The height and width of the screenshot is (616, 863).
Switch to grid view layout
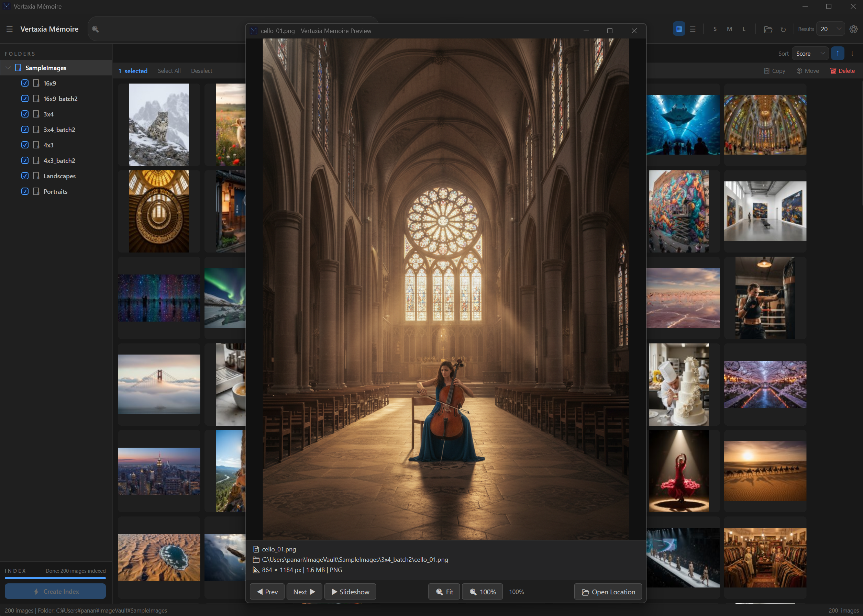click(679, 29)
